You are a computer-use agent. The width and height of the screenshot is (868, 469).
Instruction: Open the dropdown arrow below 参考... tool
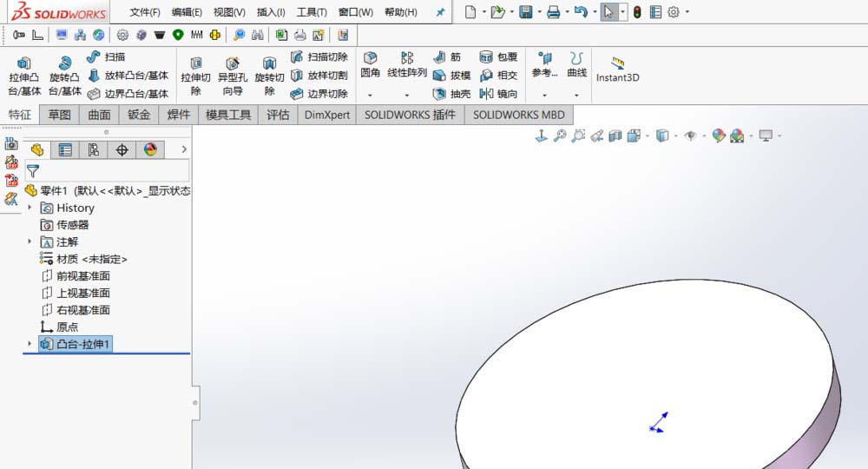(545, 96)
